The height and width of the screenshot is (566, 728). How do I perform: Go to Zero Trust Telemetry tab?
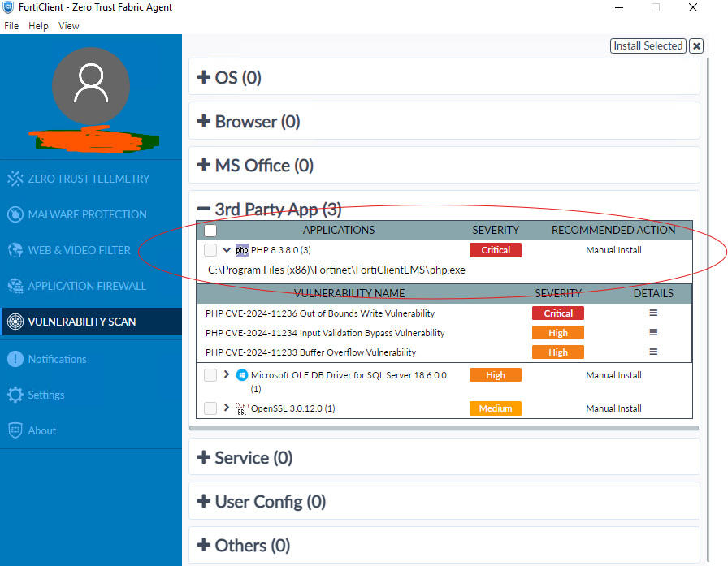[91, 179]
